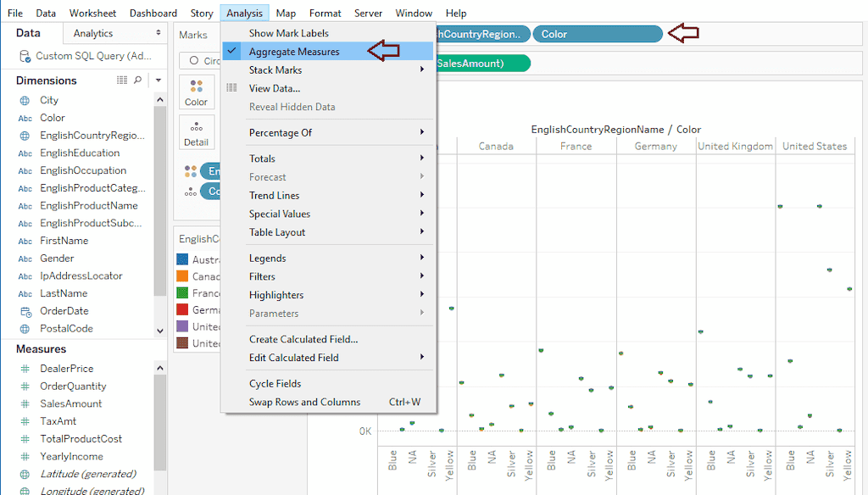Viewport: 868px width, 495px height.
Task: Click the calendar icon beside OrderDate
Action: point(25,311)
